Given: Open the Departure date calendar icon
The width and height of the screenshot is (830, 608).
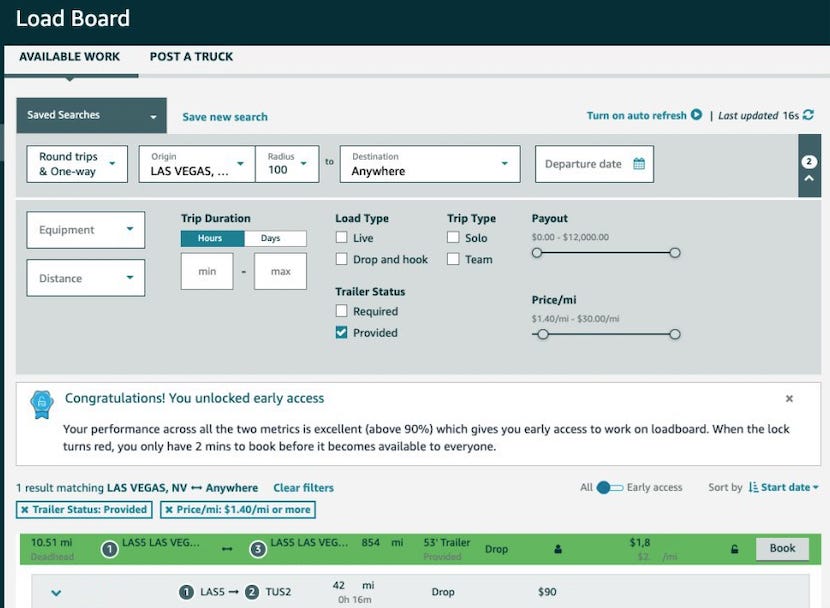Looking at the screenshot, I should pos(639,164).
